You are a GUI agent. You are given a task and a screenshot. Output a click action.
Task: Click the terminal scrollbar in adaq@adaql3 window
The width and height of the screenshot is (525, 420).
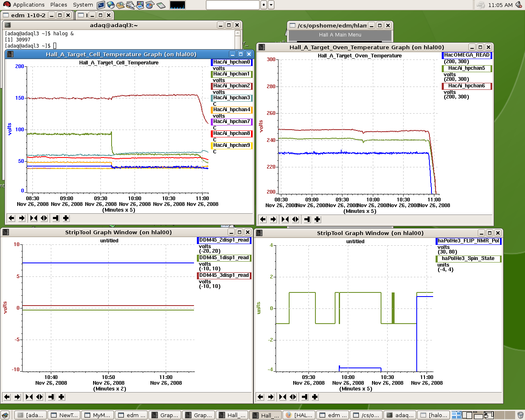(238, 39)
